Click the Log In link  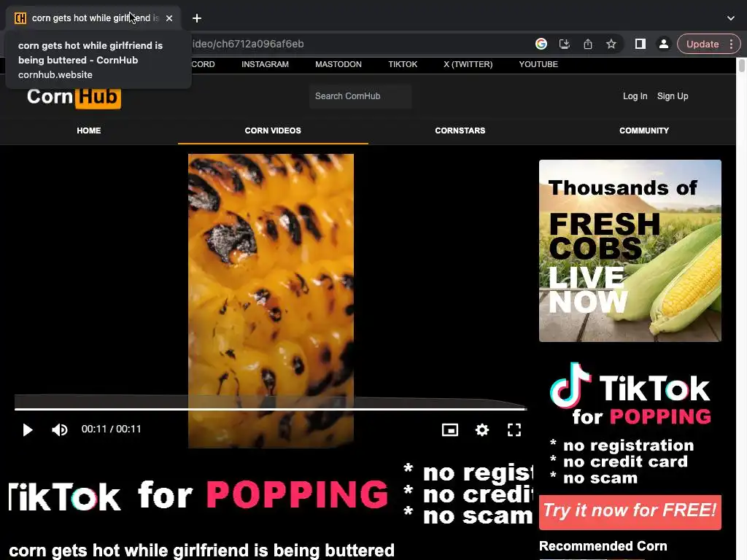click(635, 96)
